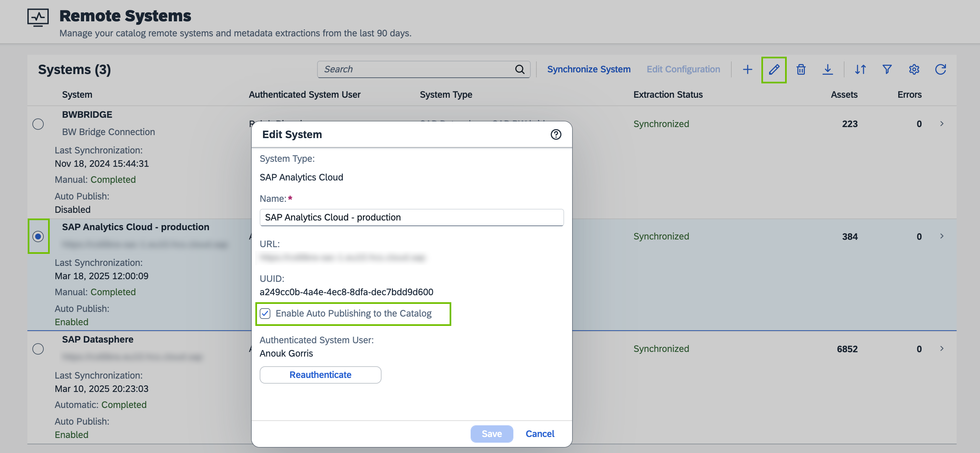Select the SAP Datasphere radio button
Viewport: 980px width, 453px height.
click(38, 349)
